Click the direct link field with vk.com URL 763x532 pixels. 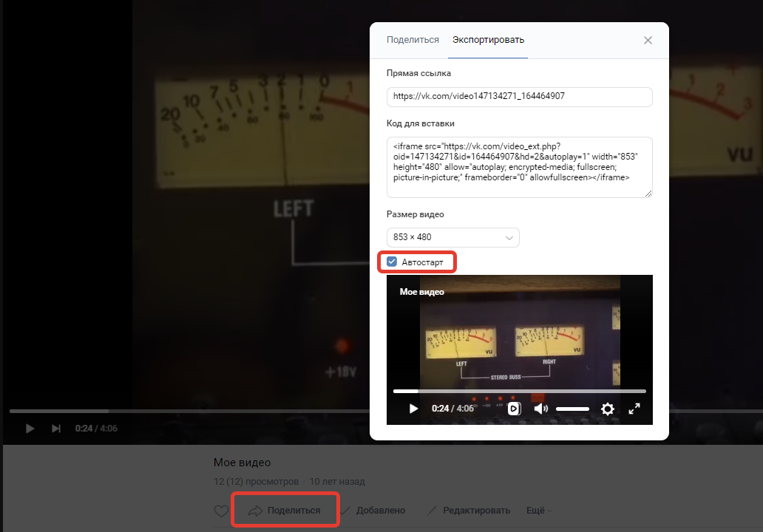coord(519,97)
